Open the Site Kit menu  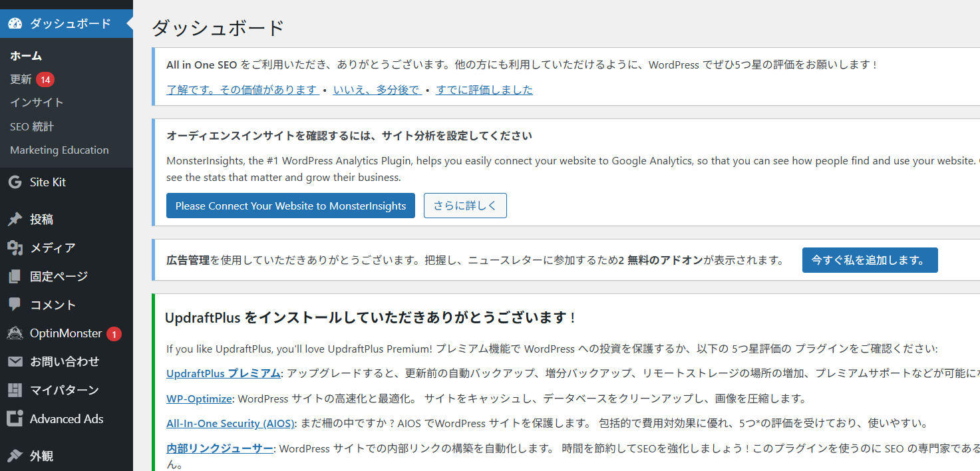(67, 182)
